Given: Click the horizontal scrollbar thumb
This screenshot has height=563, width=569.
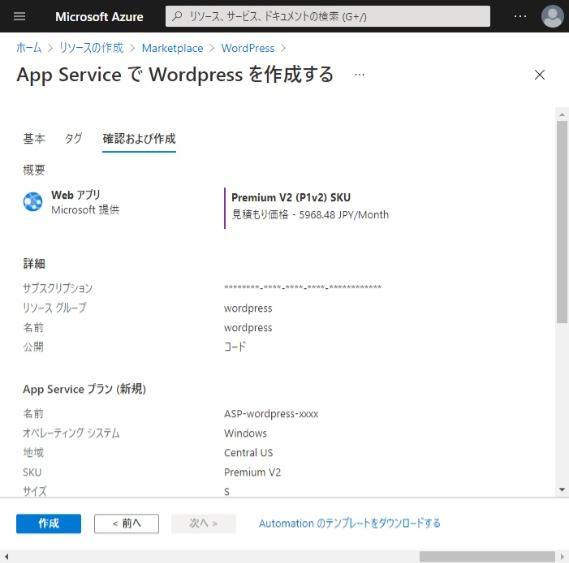Looking at the screenshot, I should (487, 556).
